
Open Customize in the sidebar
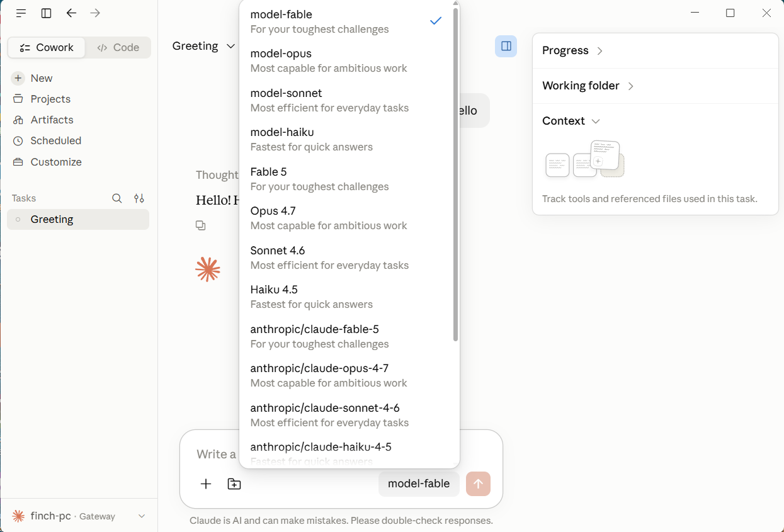point(79,162)
